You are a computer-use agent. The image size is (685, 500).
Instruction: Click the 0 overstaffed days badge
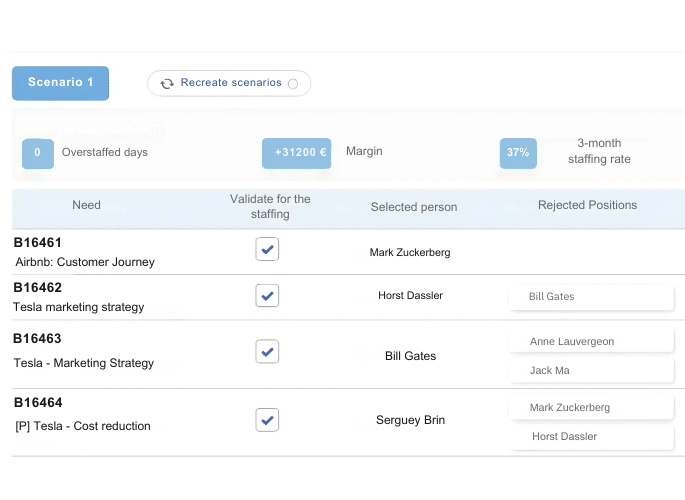coord(38,153)
